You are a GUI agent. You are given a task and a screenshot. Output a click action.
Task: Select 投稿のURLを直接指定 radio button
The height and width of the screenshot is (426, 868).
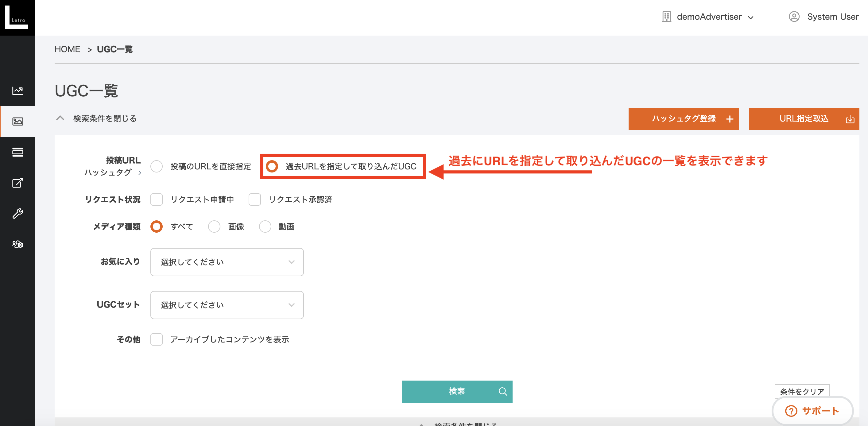pyautogui.click(x=156, y=166)
